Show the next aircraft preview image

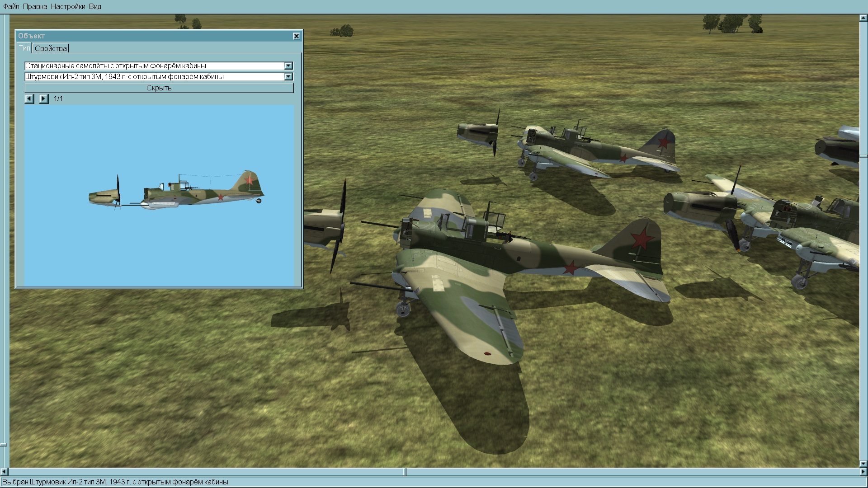tap(43, 99)
